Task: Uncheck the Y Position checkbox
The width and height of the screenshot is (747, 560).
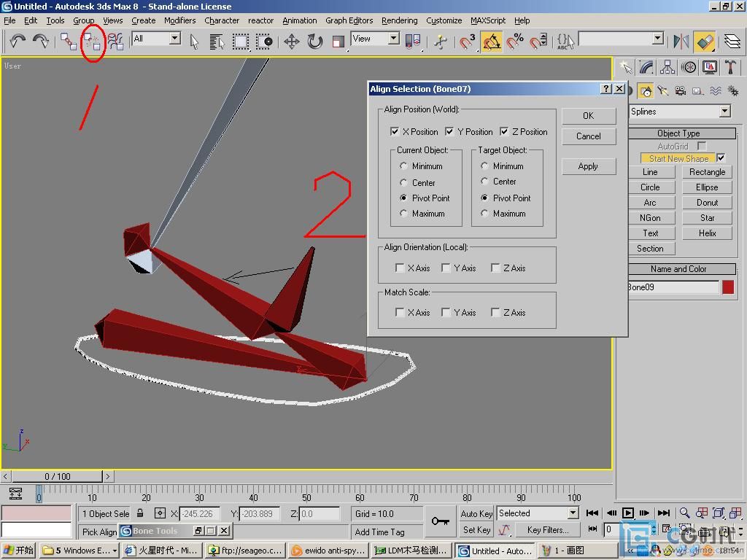Action: click(449, 131)
